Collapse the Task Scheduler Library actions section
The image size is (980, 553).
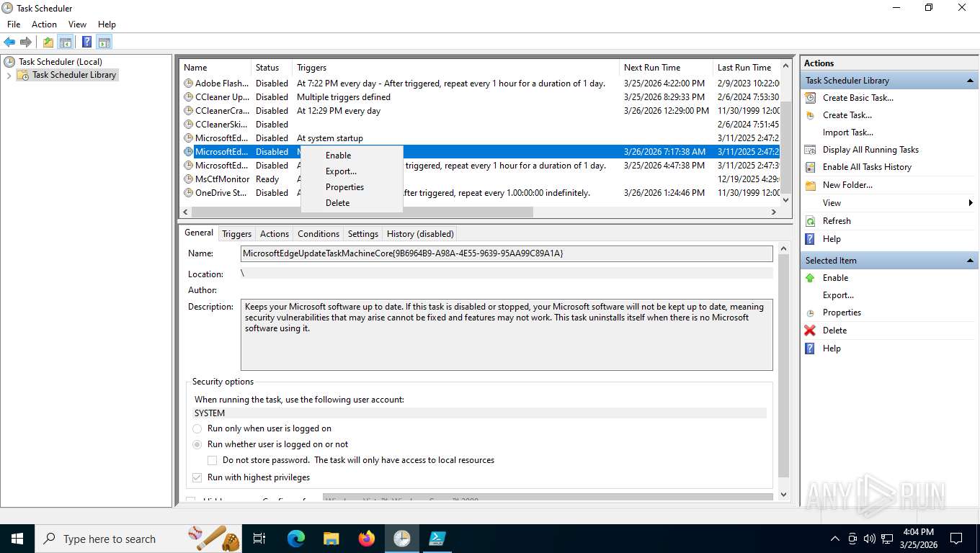pyautogui.click(x=970, y=81)
